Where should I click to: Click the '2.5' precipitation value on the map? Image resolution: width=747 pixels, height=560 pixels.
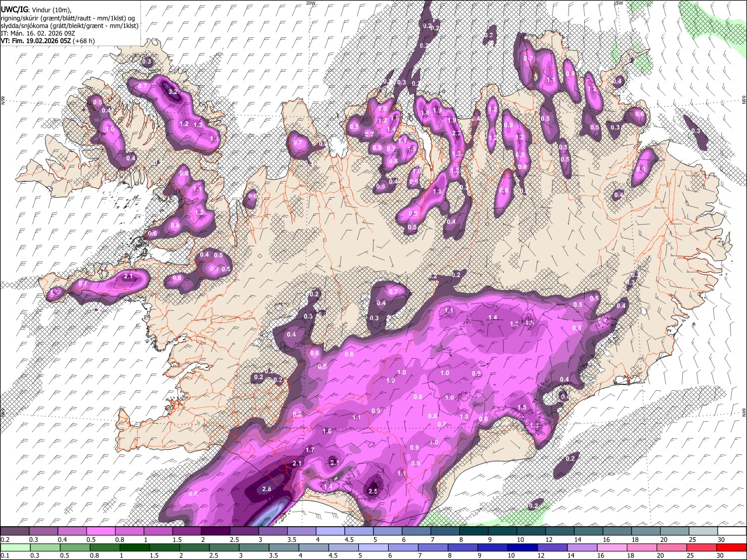tap(373, 491)
